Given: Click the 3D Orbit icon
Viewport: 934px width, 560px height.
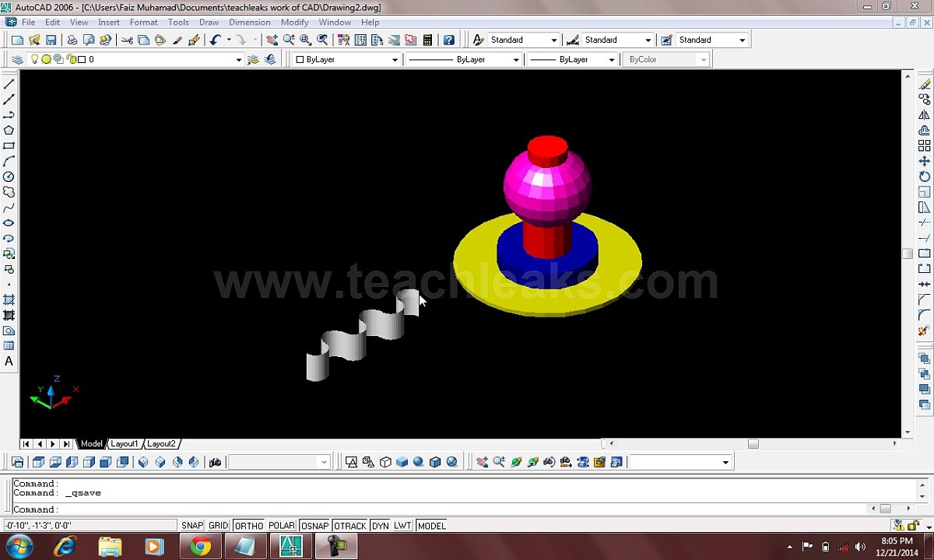Looking at the screenshot, I should coord(516,462).
